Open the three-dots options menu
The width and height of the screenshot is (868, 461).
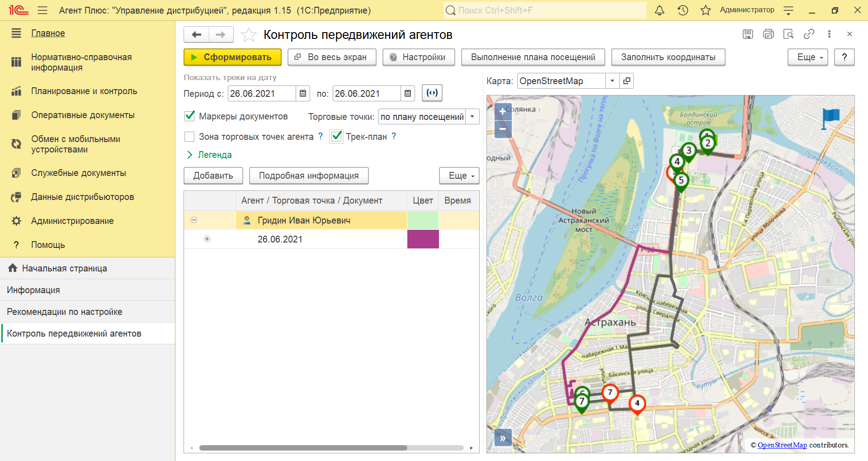[x=829, y=34]
